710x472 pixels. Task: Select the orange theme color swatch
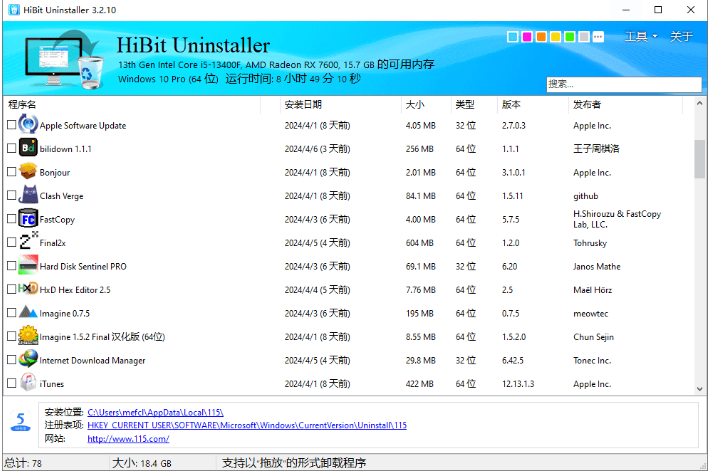click(x=541, y=37)
